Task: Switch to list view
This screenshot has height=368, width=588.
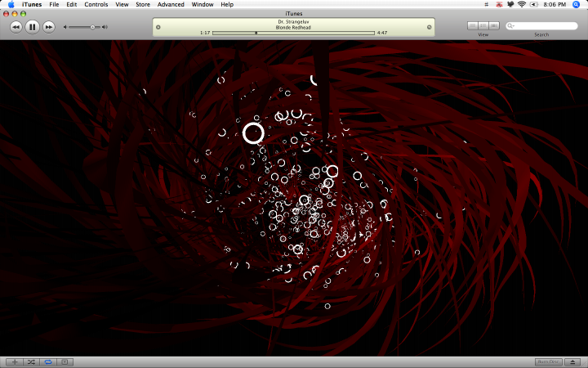Action: pos(473,25)
